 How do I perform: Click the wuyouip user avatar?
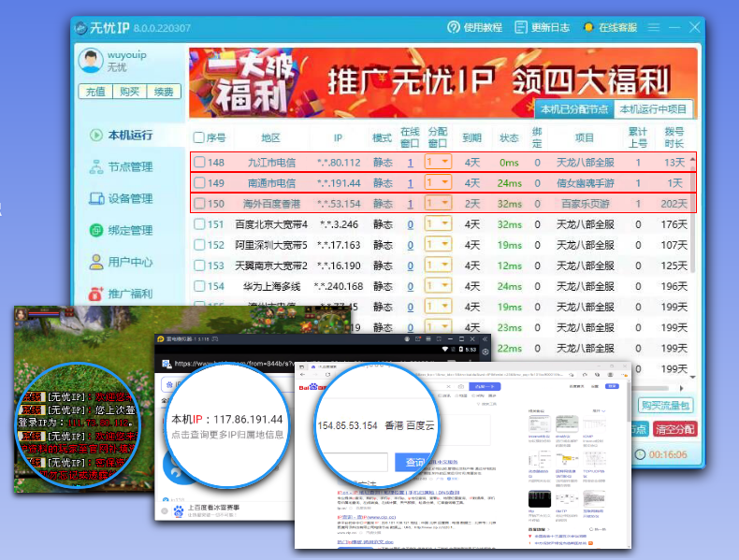tap(91, 60)
